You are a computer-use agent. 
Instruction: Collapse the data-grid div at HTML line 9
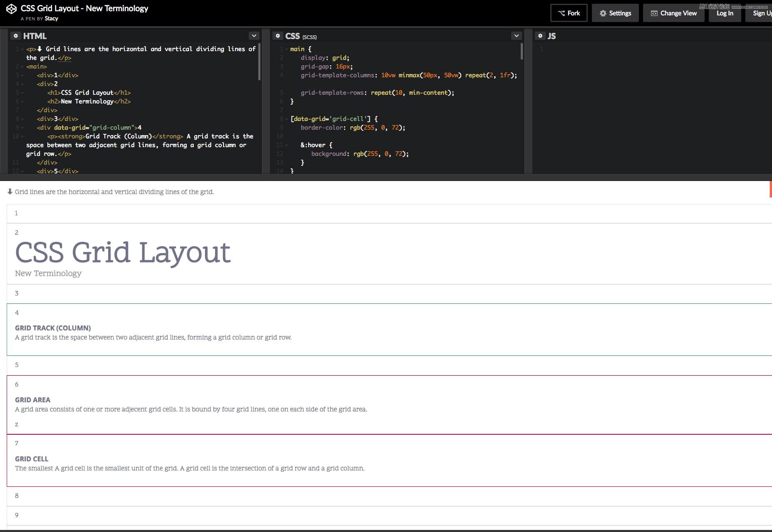[22, 128]
